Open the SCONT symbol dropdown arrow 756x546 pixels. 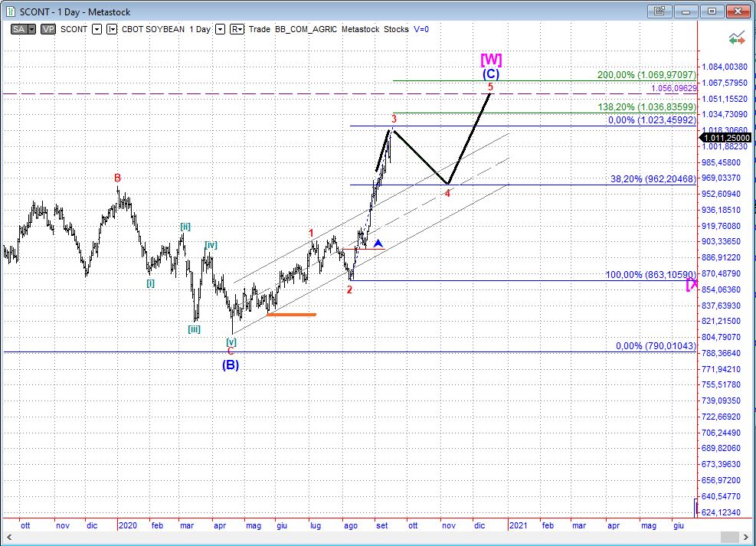pyautogui.click(x=97, y=29)
